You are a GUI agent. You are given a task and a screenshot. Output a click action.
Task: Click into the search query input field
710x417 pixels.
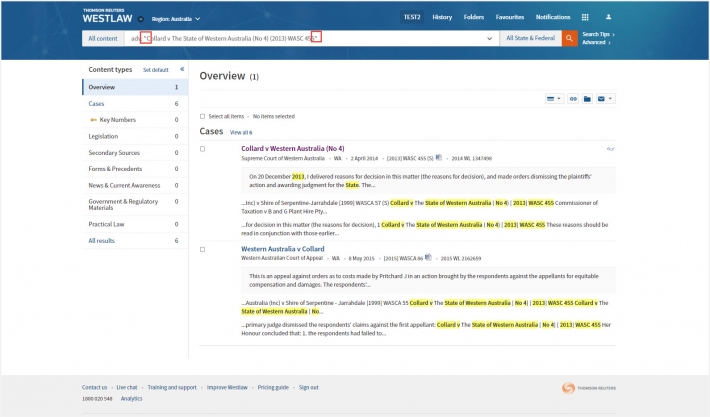coord(312,38)
